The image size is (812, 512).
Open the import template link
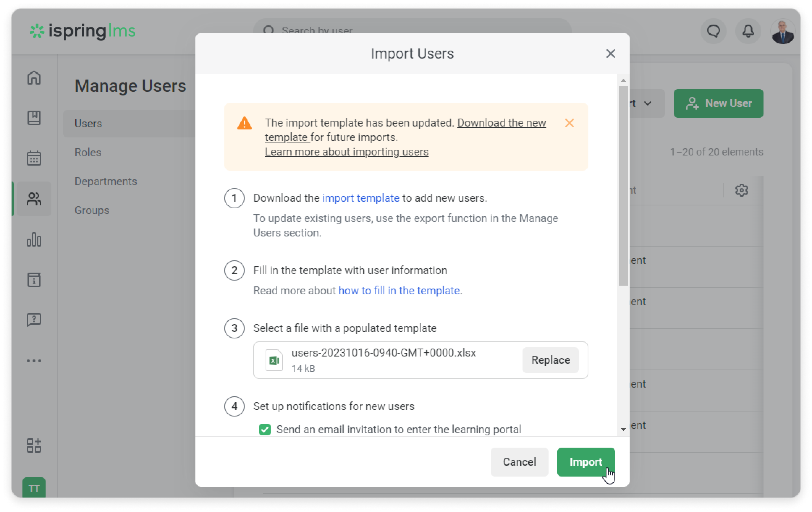(360, 198)
